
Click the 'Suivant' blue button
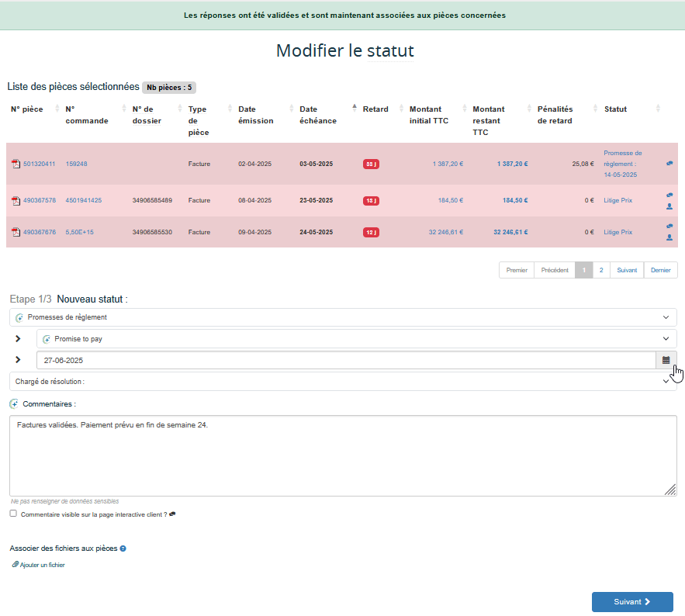(631, 601)
